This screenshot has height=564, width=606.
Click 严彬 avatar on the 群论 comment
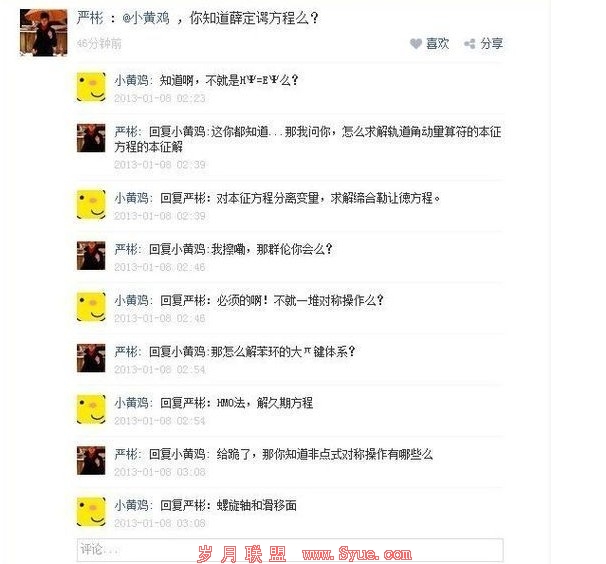(91, 256)
